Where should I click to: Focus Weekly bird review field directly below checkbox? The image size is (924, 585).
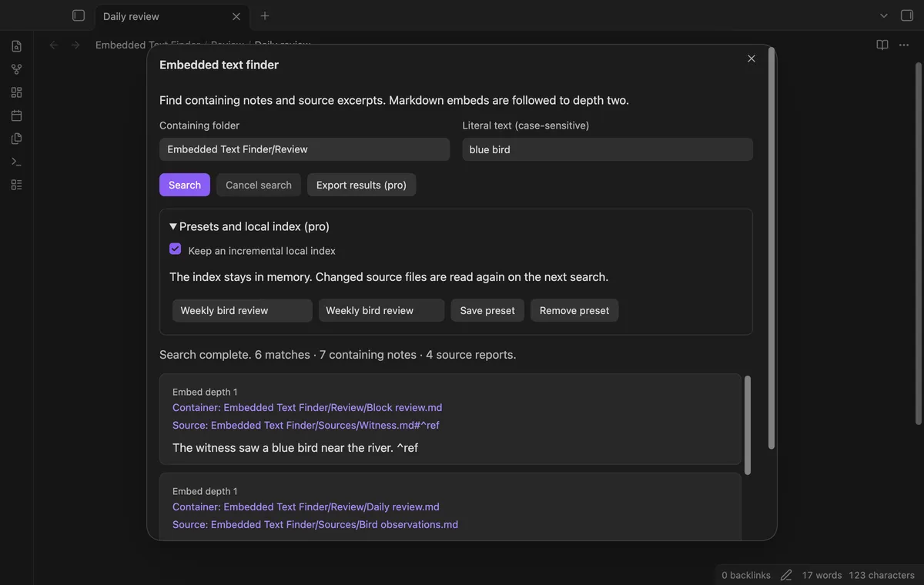(x=243, y=310)
